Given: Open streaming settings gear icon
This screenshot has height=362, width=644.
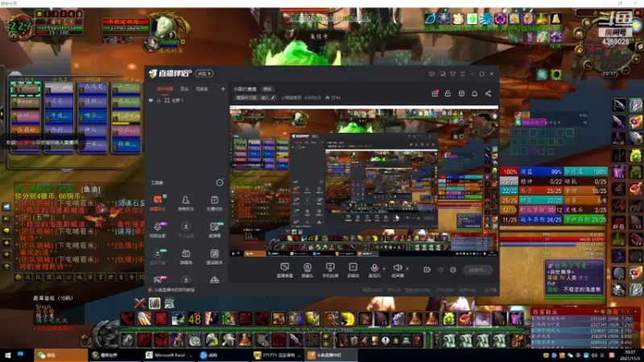Looking at the screenshot, I should pos(453,269).
